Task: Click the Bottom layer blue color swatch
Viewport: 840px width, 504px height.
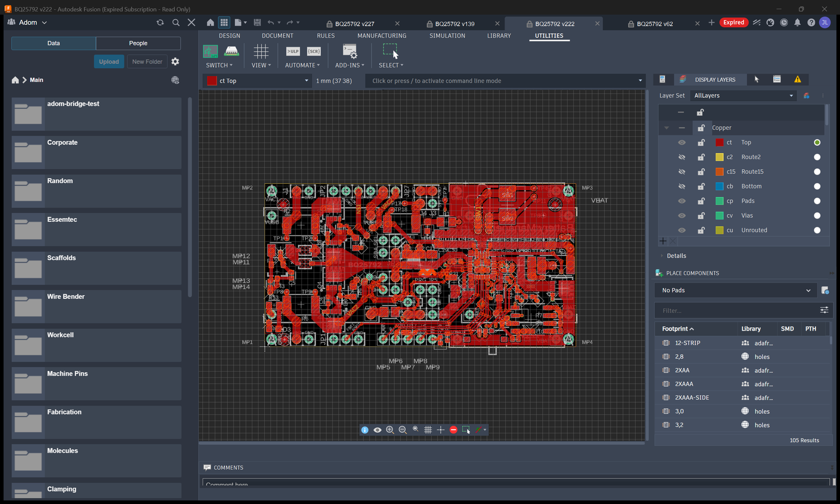Action: click(719, 186)
